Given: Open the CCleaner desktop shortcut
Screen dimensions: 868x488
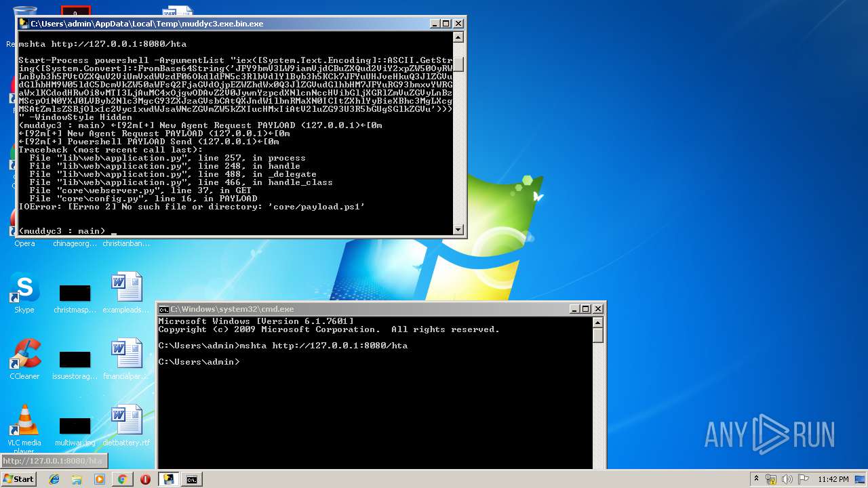Looking at the screenshot, I should pos(24,359).
